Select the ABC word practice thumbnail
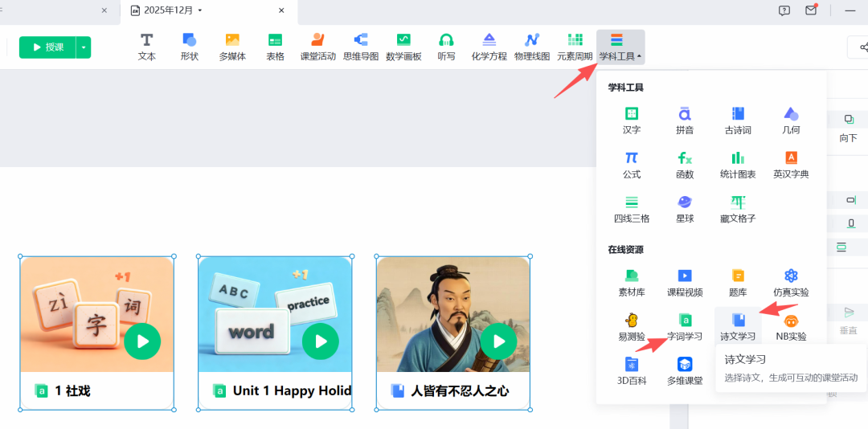The width and height of the screenshot is (868, 429). pos(275,314)
